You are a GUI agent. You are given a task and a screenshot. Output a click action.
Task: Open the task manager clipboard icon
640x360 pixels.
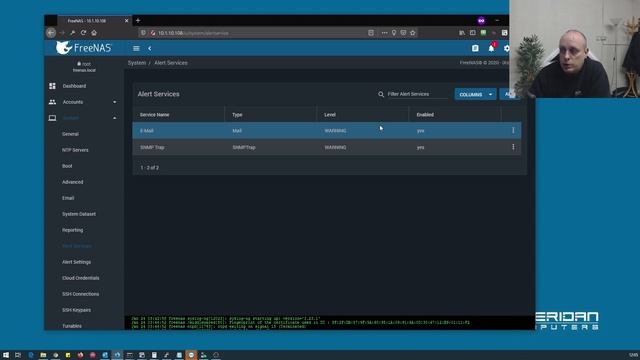pyautogui.click(x=475, y=48)
